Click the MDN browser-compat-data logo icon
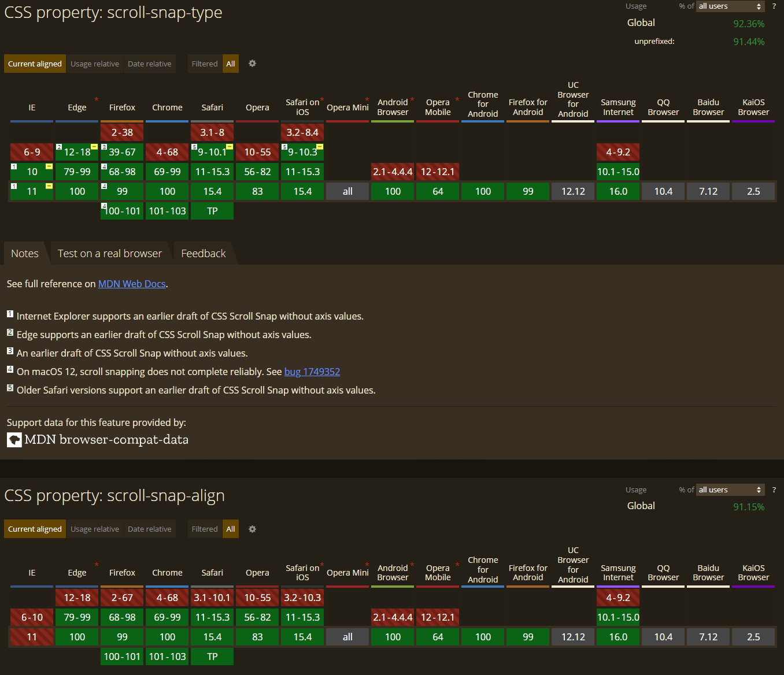The image size is (784, 675). pos(14,440)
